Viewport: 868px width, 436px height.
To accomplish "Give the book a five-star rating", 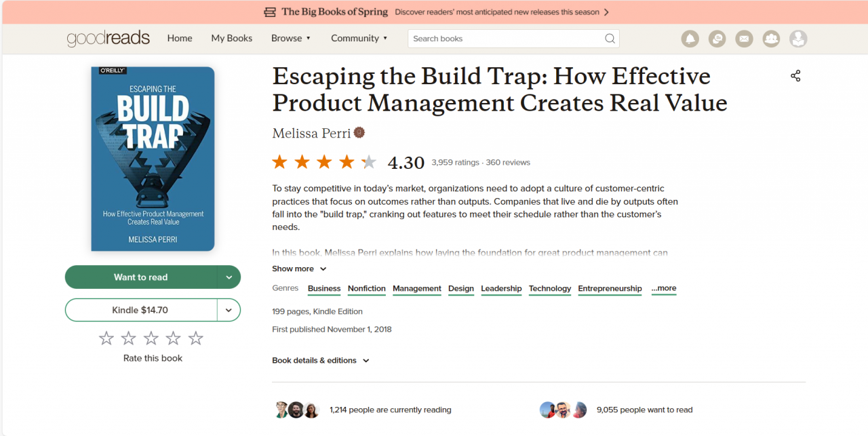I will 195,337.
